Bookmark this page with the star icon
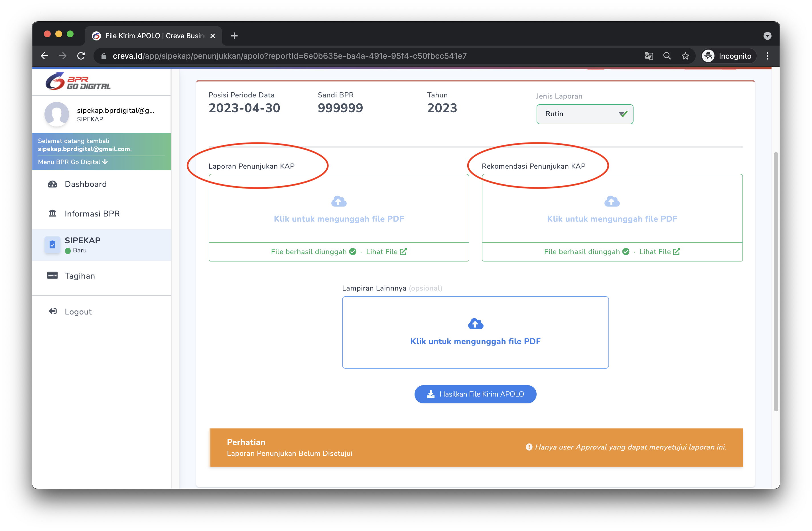This screenshot has height=531, width=812. [x=685, y=56]
